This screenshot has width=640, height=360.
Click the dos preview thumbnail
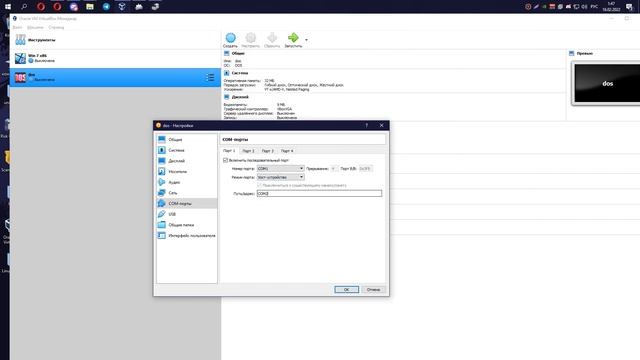point(607,83)
